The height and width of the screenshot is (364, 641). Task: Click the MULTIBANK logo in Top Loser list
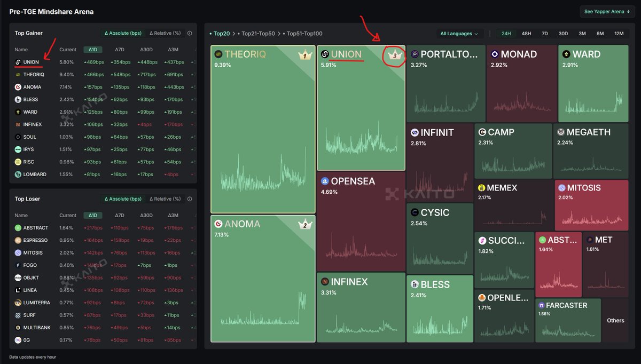[x=18, y=328]
